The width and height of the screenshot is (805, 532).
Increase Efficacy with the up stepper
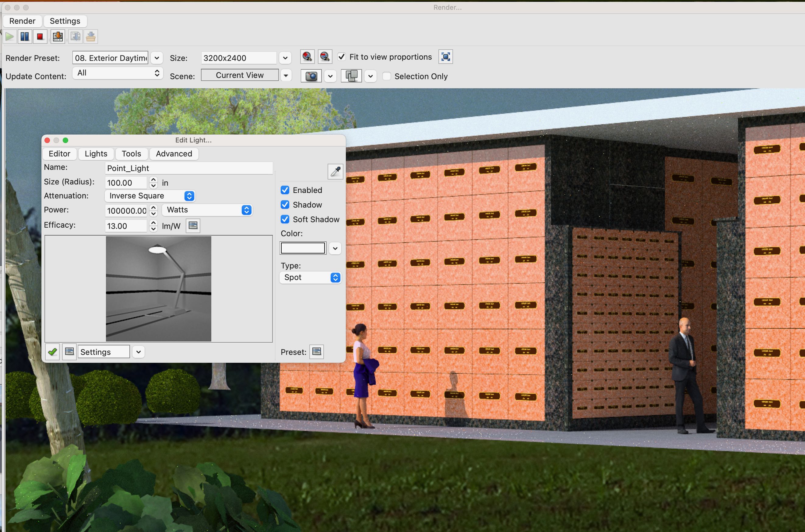pyautogui.click(x=153, y=222)
